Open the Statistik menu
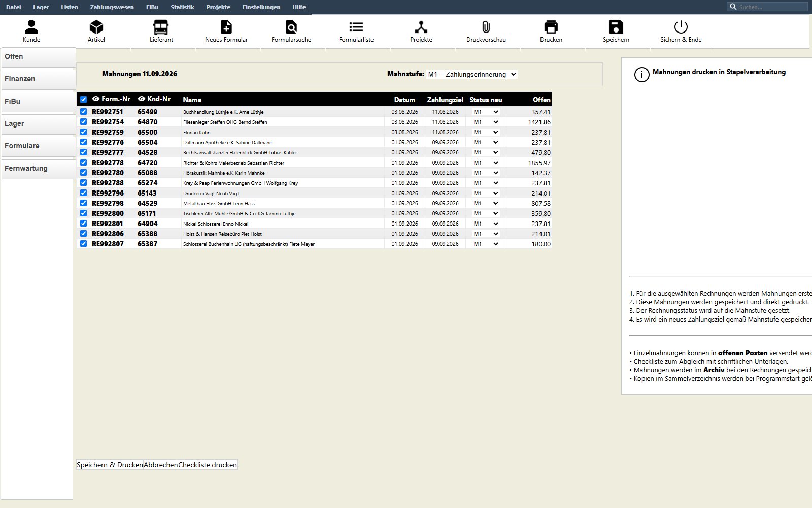Screen dimensions: 812x508 182,7
